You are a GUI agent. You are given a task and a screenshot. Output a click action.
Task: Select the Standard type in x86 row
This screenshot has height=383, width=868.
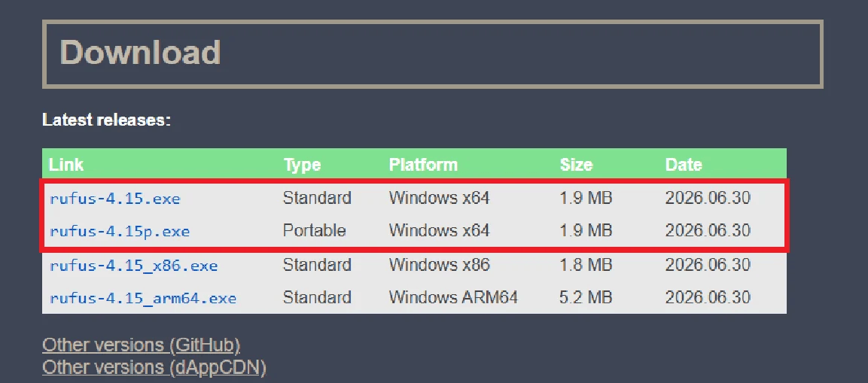pos(317,265)
